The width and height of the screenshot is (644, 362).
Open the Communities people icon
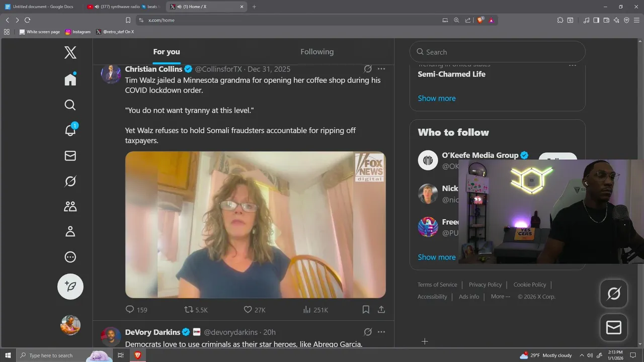click(x=70, y=206)
